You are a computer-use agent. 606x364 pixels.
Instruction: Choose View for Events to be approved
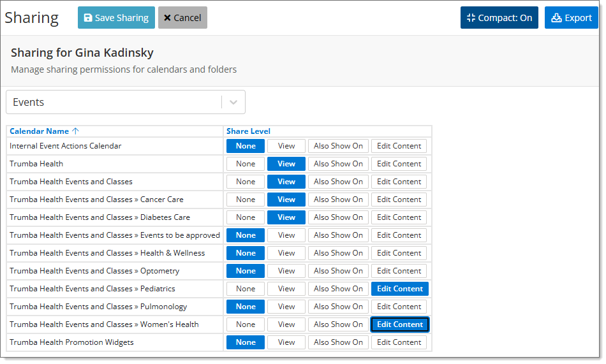[286, 235]
